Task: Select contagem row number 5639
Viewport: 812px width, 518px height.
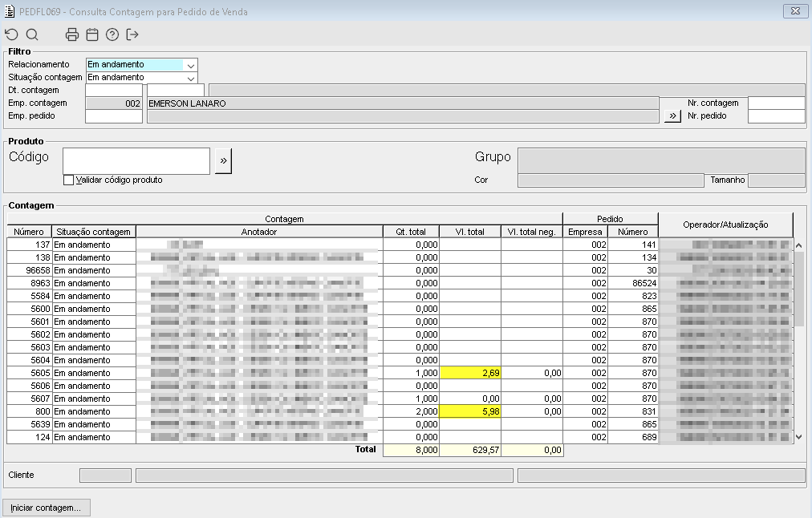Action: [x=400, y=424]
